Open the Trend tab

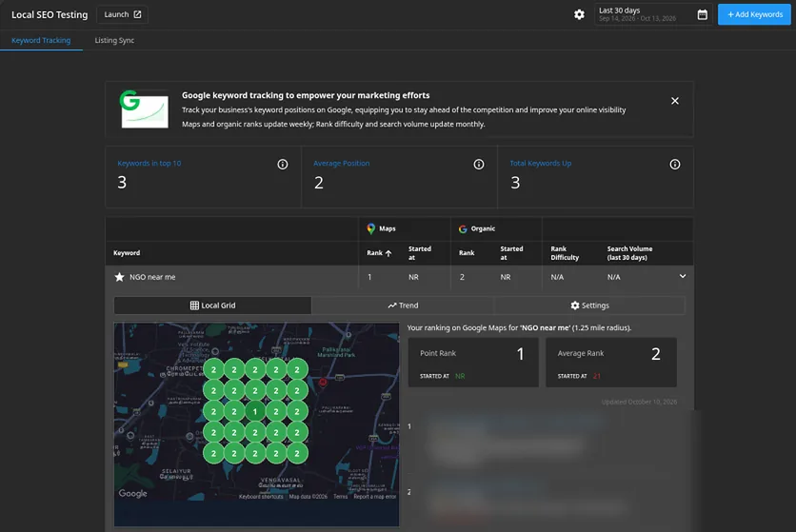coord(403,305)
